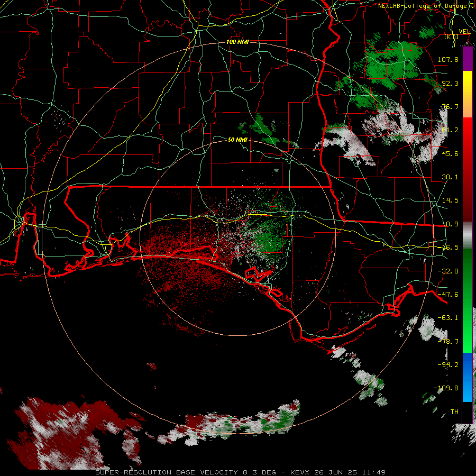Screen dimensions: 476x476
Task: Click the 14.5 velocity scale value
Action: pos(450,200)
